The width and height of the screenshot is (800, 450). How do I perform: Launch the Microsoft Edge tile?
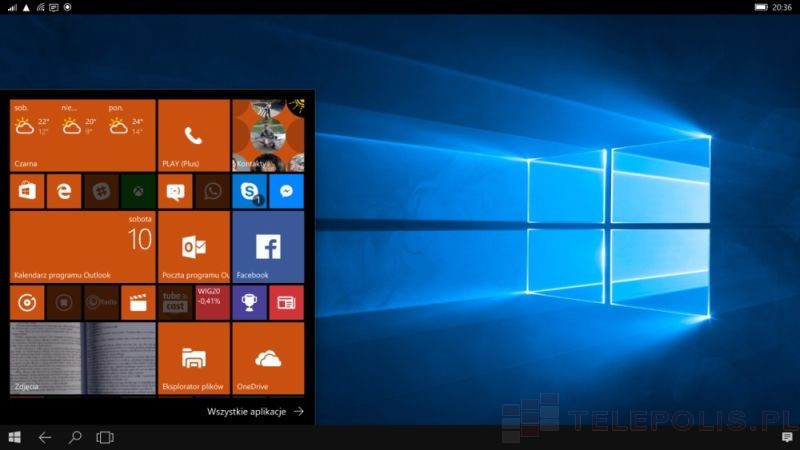click(64, 191)
